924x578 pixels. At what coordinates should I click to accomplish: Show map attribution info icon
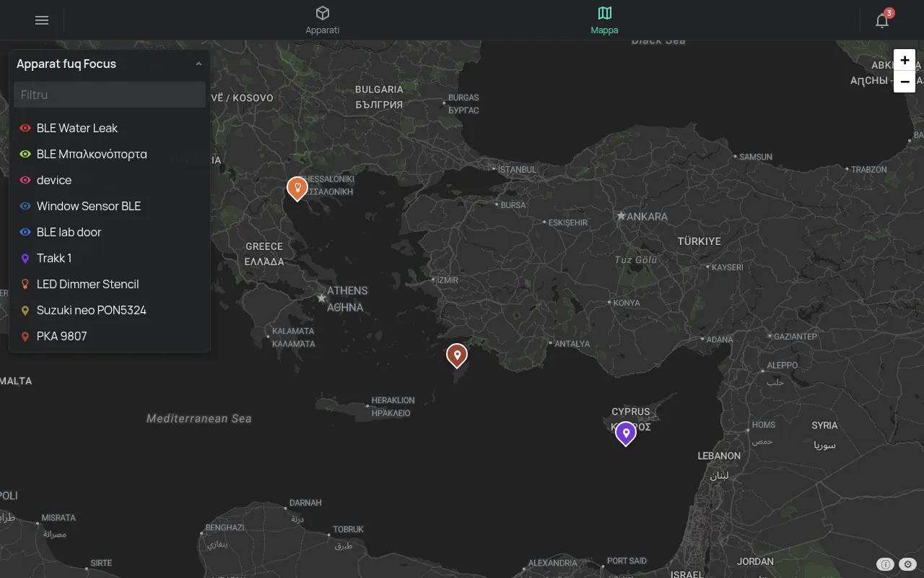pos(885,564)
